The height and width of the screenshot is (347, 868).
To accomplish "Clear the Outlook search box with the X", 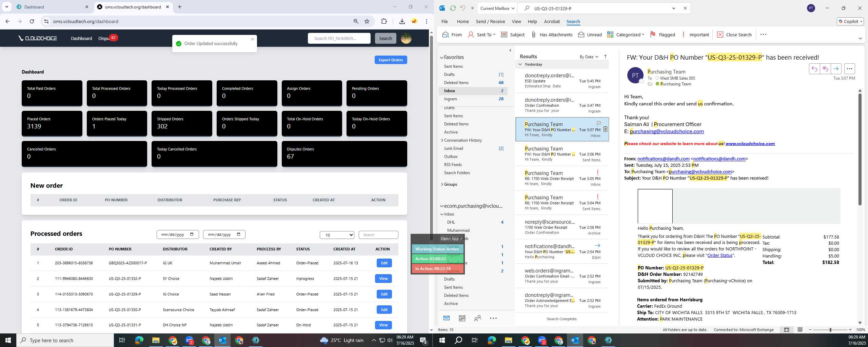I will [685, 8].
